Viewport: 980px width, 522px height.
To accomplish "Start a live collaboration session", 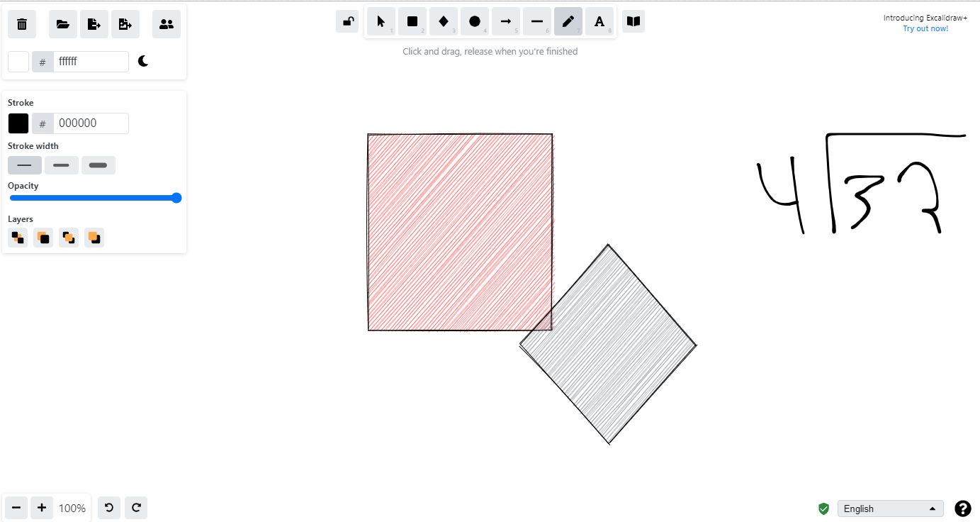I will coord(166,23).
